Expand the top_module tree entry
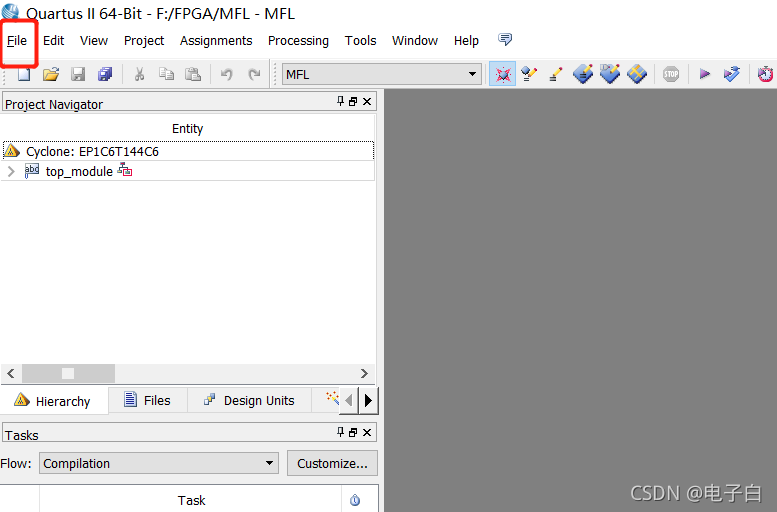The image size is (777, 512). (x=11, y=171)
